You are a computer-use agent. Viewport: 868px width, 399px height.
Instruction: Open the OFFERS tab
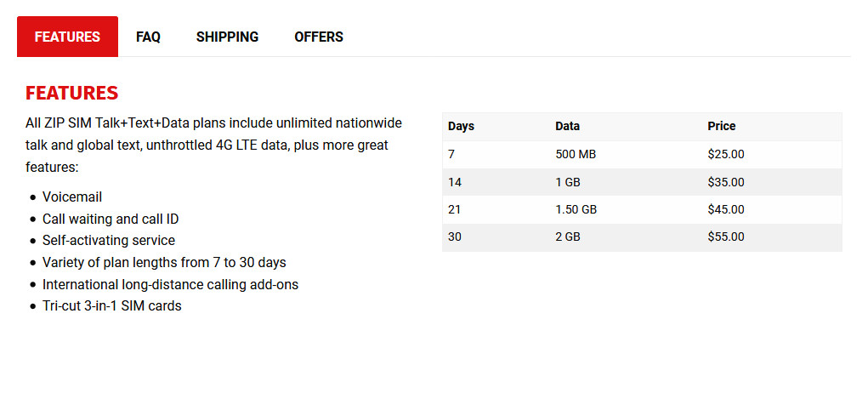(319, 37)
